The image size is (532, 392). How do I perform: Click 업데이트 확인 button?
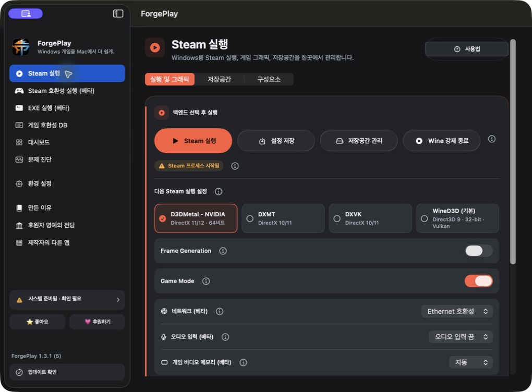point(67,372)
